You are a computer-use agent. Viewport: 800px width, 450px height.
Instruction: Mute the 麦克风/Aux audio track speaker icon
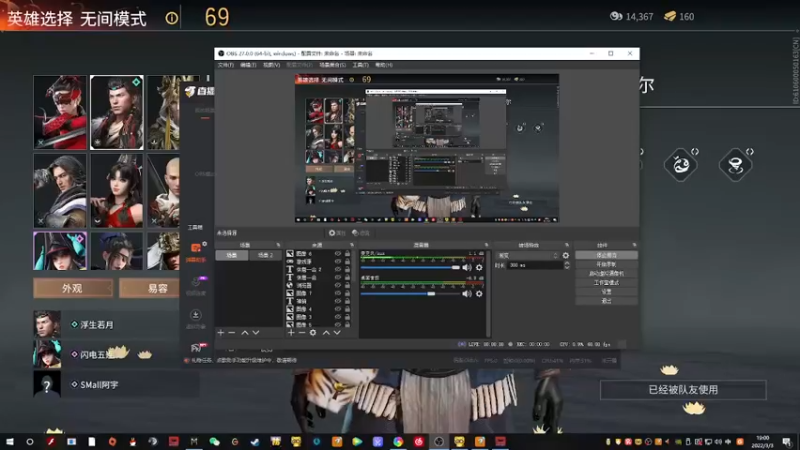pos(467,267)
